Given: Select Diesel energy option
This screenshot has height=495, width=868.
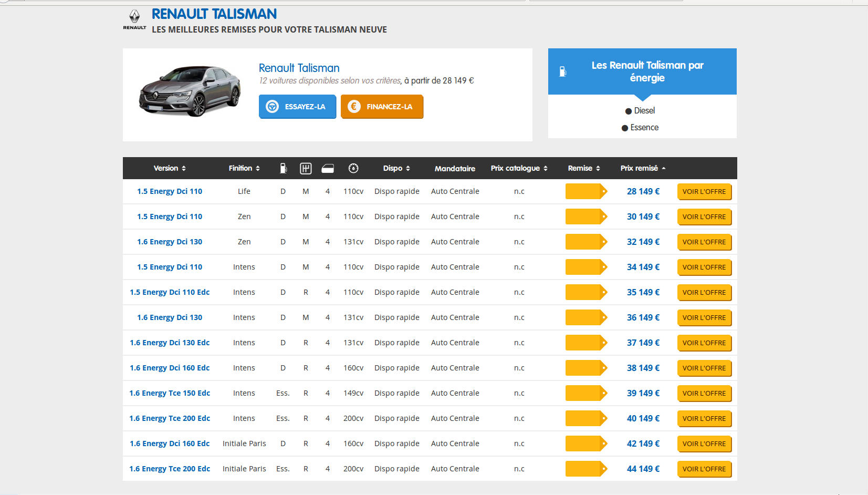Looking at the screenshot, I should 640,111.
